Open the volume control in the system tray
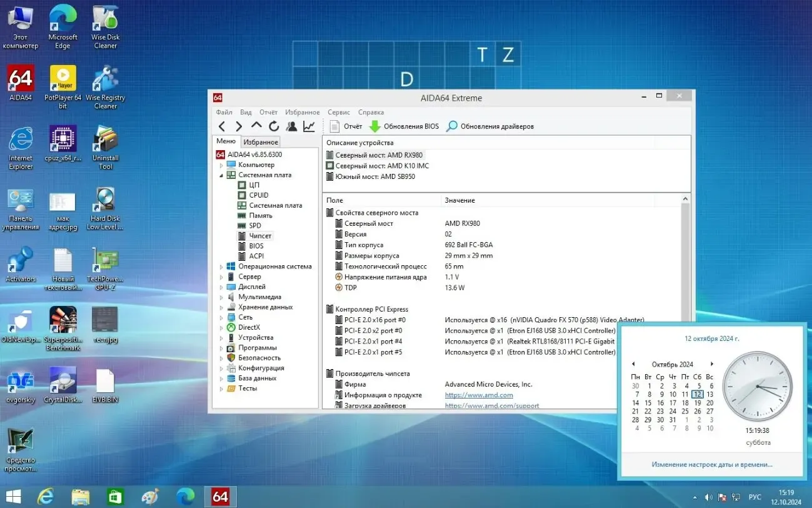Screen dimensions: 812x508 pyautogui.click(x=709, y=497)
